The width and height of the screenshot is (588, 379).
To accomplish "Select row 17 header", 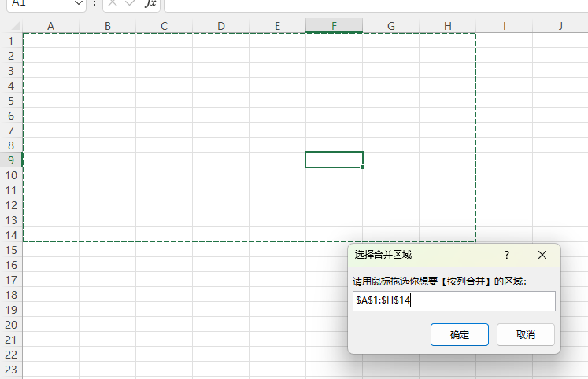I will pos(11,280).
